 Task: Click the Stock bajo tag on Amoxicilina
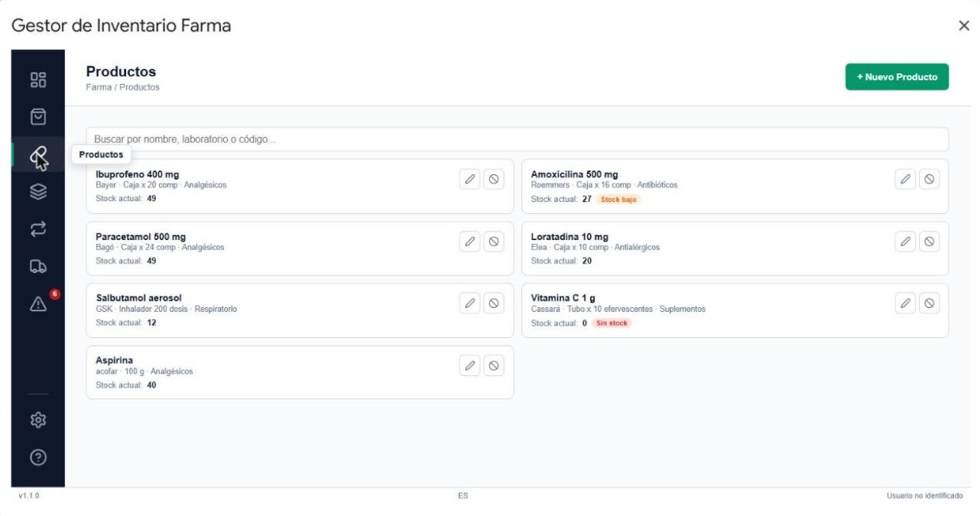pos(618,200)
